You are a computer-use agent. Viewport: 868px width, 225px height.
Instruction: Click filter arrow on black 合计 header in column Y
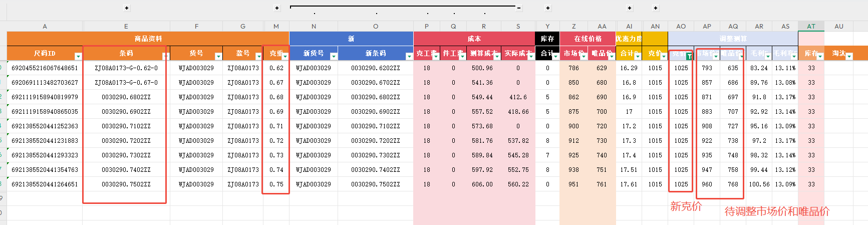555,56
